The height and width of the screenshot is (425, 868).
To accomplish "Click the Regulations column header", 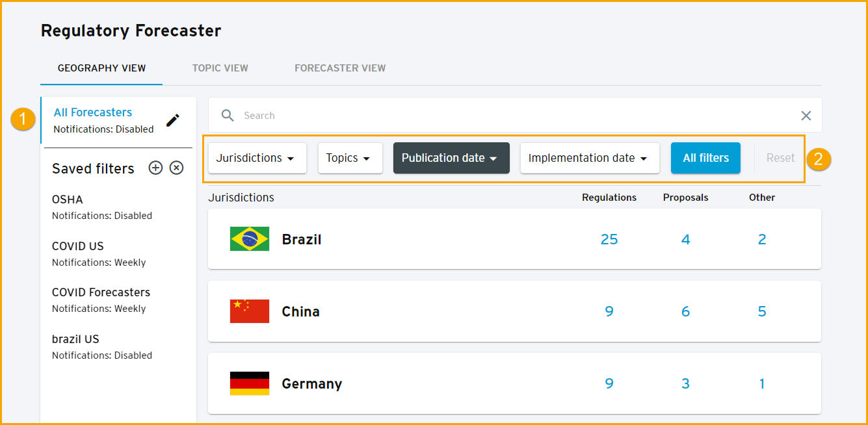I will point(609,198).
